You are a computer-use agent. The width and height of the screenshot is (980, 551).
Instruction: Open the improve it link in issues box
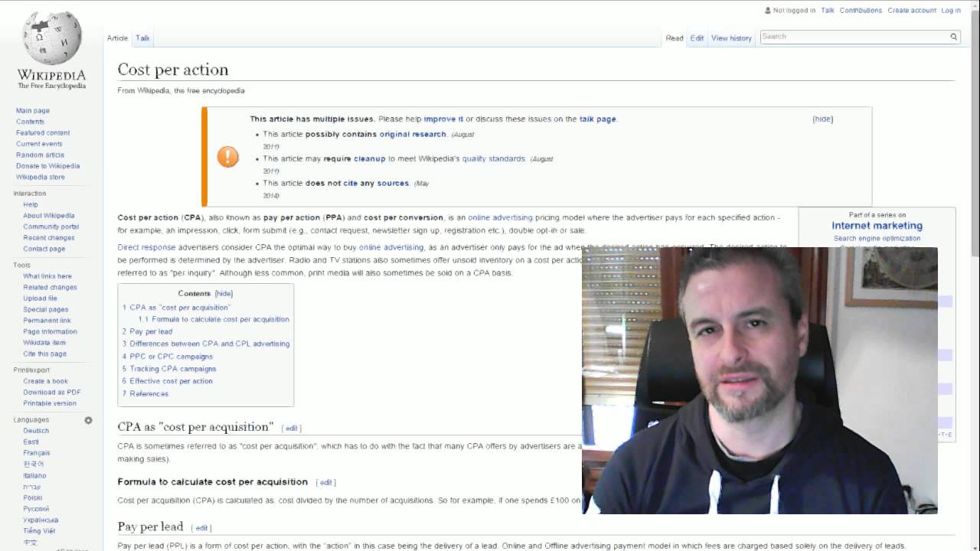pyautogui.click(x=443, y=119)
